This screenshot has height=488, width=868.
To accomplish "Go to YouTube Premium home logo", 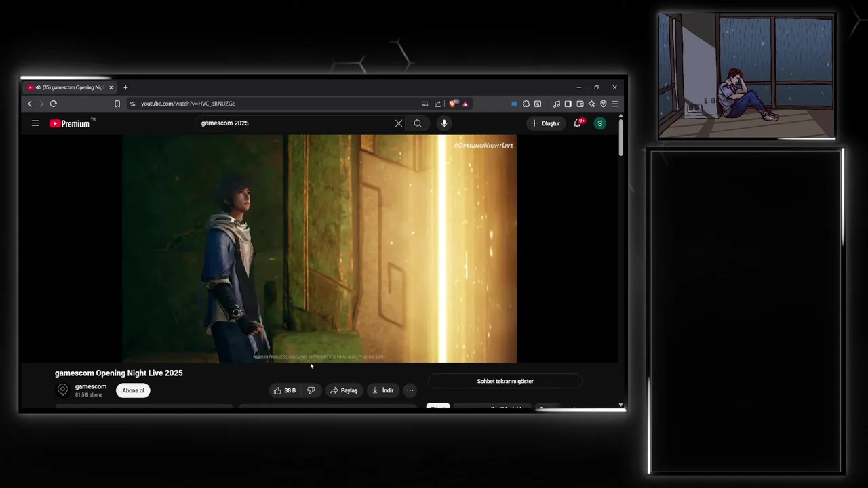I will [x=70, y=123].
